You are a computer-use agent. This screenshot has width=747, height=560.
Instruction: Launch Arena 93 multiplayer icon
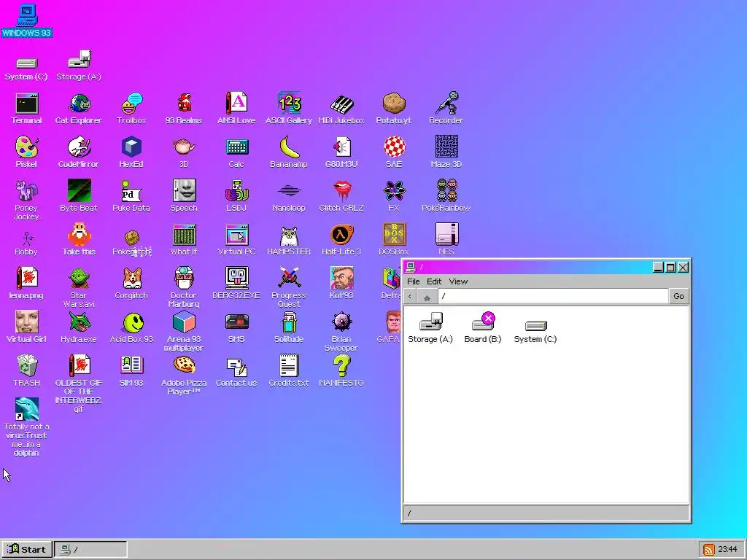pyautogui.click(x=184, y=332)
